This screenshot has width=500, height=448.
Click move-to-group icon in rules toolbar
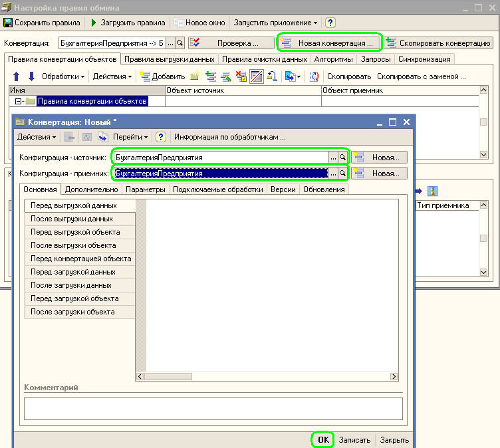[x=272, y=76]
